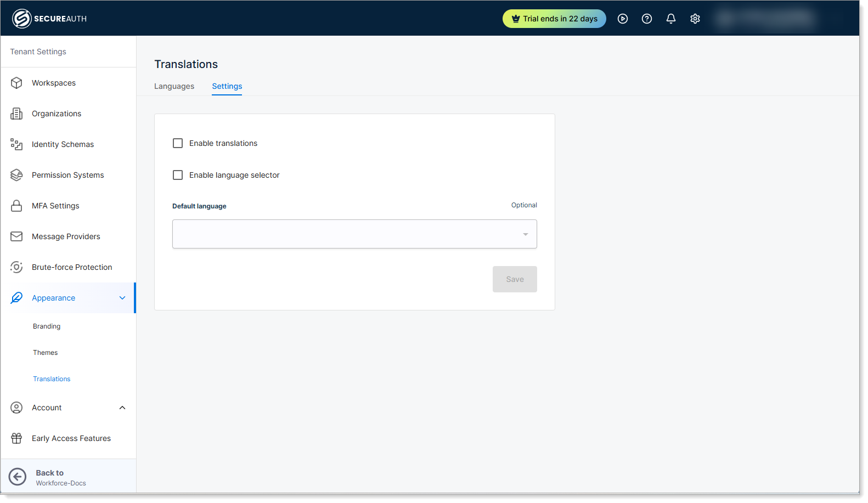Click the Message Providers envelope icon
Viewport: 868px width, 503px height.
tap(16, 236)
